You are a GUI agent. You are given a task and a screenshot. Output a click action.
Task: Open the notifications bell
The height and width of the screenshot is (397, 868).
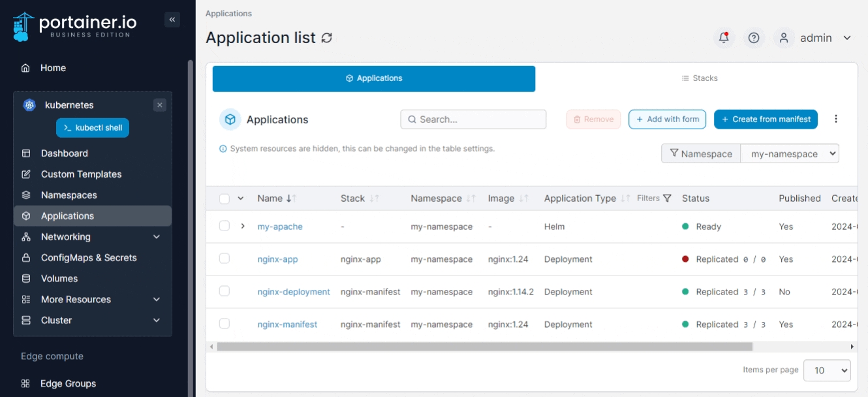coord(723,38)
